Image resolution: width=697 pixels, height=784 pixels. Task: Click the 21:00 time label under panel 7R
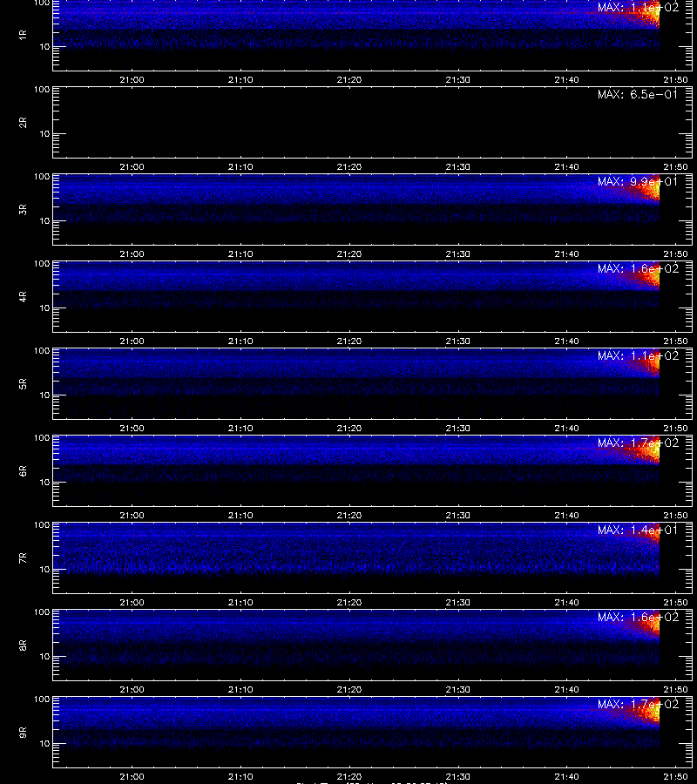point(132,603)
